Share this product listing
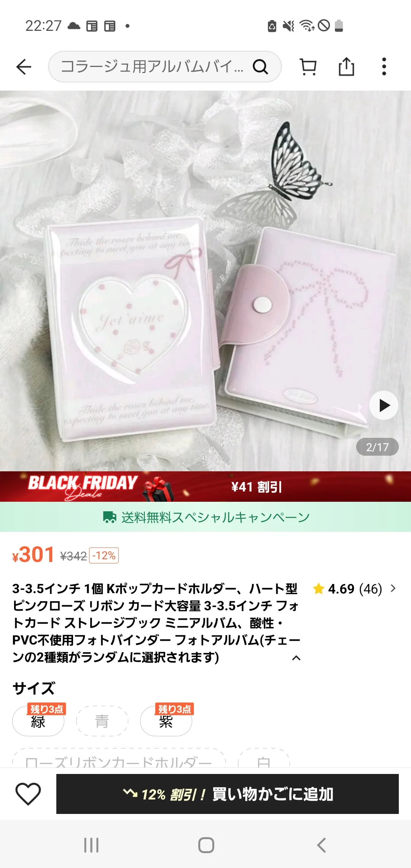The image size is (411, 868). point(346,67)
